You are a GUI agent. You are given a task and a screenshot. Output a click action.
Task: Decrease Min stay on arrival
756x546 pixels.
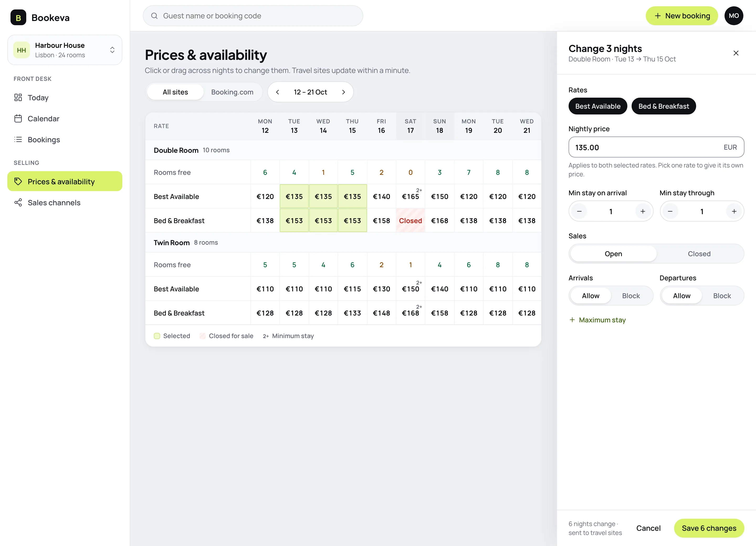[579, 211]
